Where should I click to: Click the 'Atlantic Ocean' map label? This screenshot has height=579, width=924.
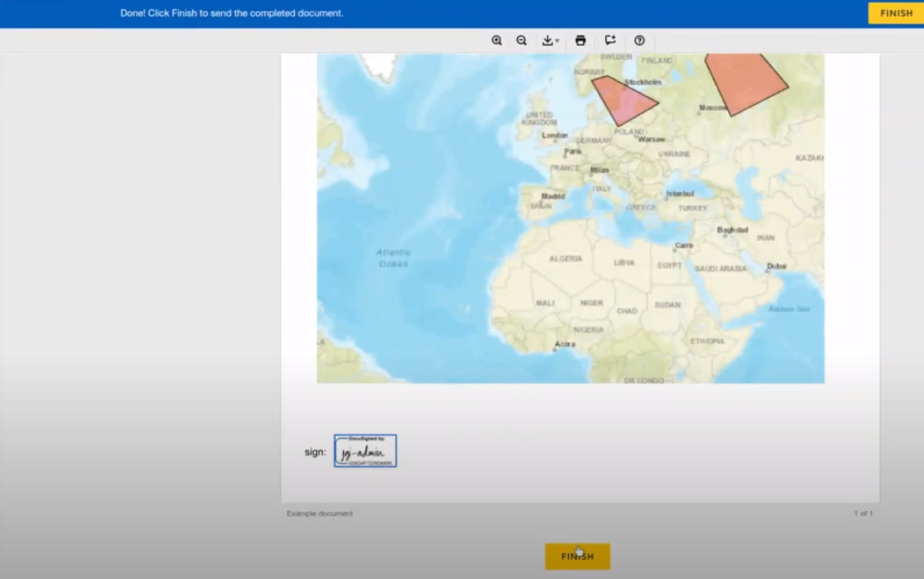(x=393, y=258)
